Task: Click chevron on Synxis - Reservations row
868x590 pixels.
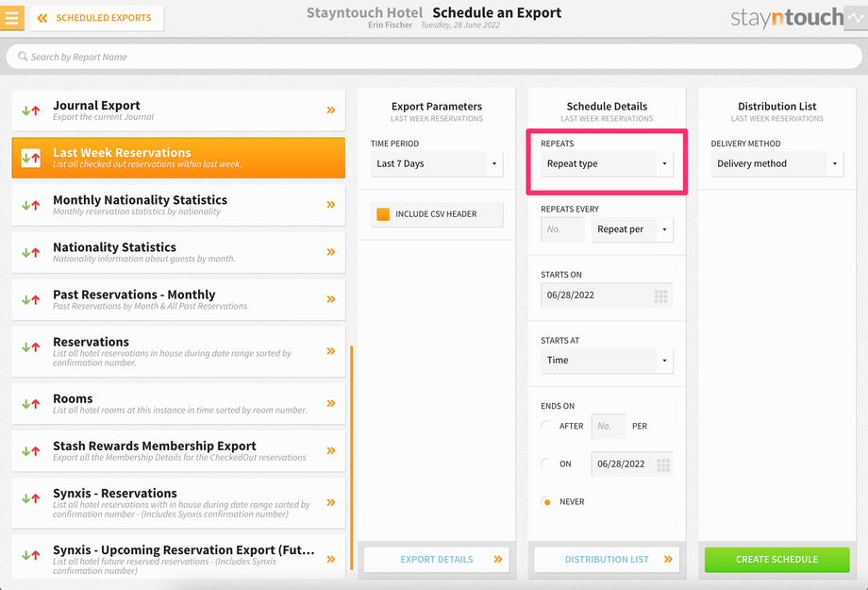Action: 331,502
